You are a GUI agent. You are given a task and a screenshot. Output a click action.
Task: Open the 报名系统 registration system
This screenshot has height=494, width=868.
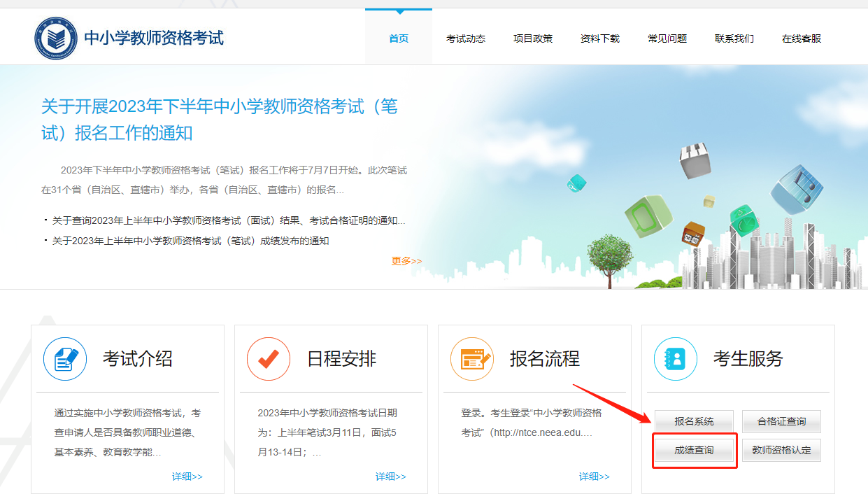point(693,421)
